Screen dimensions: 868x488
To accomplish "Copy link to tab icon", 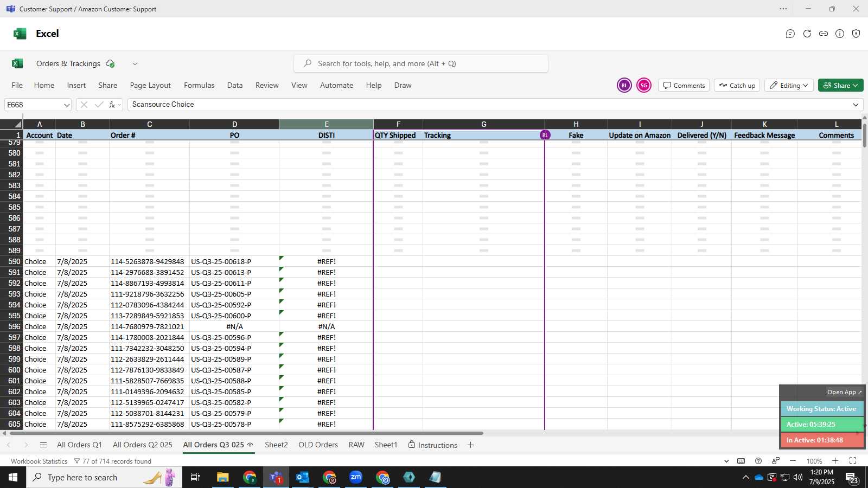I will (824, 34).
